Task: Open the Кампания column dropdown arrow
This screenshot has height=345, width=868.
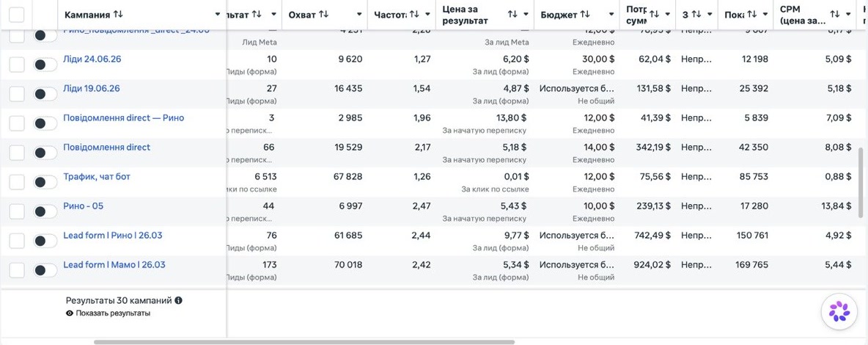Action: click(218, 15)
